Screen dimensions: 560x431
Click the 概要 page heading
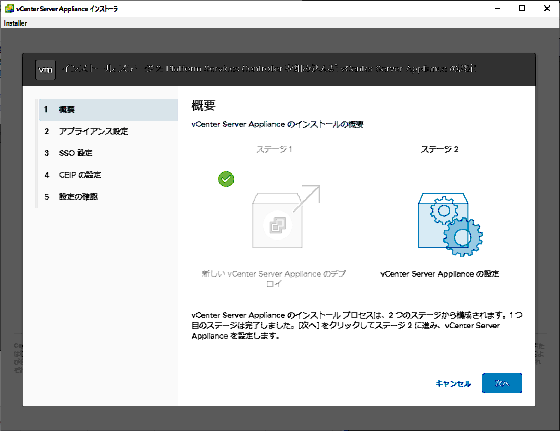[204, 105]
